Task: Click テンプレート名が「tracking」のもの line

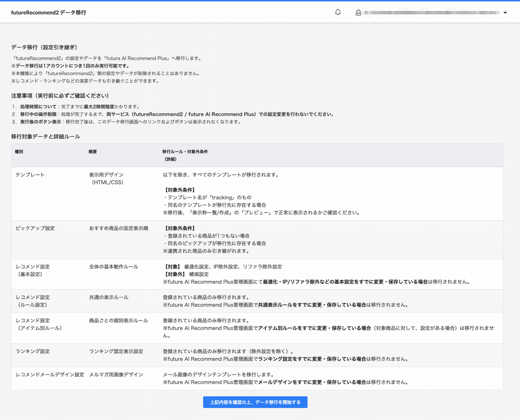Action: [x=207, y=197]
